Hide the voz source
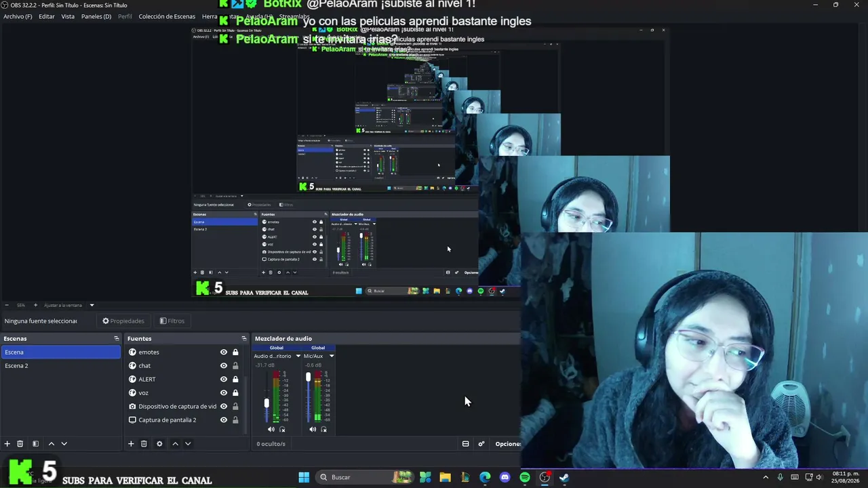 [224, 393]
